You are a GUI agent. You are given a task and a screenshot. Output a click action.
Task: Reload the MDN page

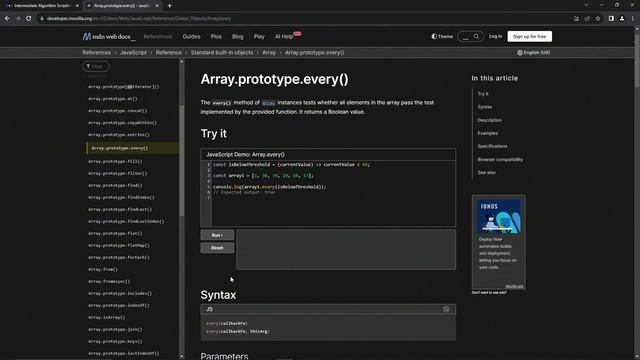(x=29, y=18)
